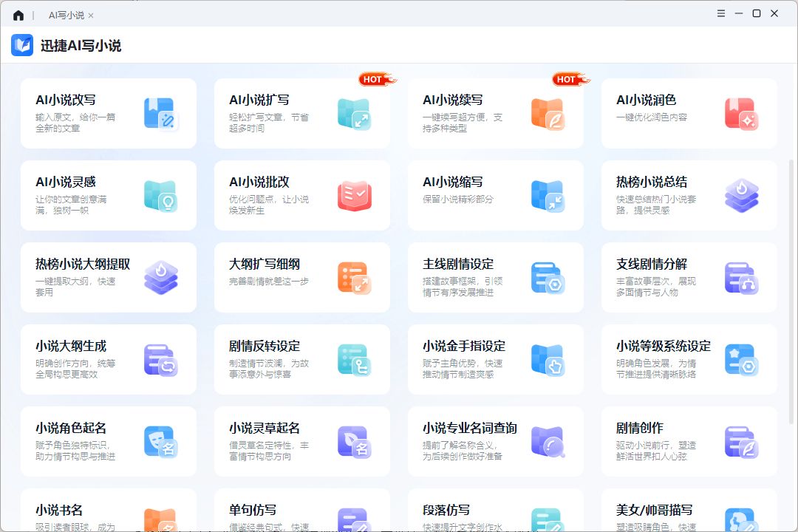Switch to the AI写小说 tab

66,16
